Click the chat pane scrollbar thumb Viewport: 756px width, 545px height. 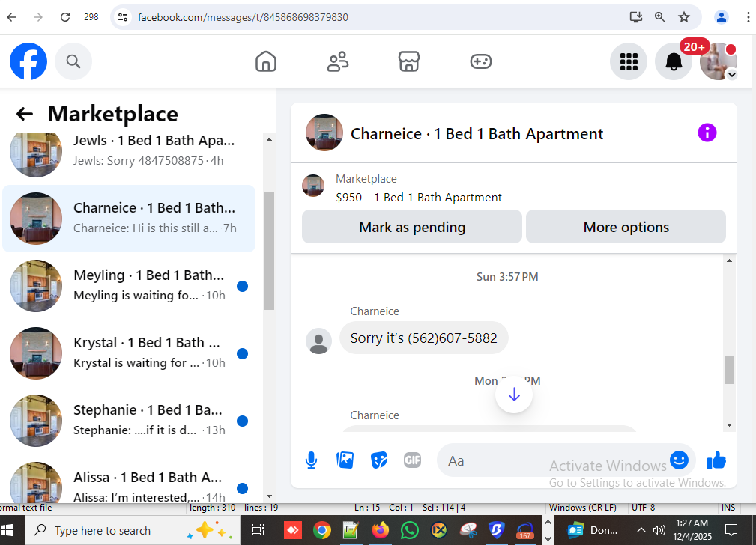(x=729, y=370)
